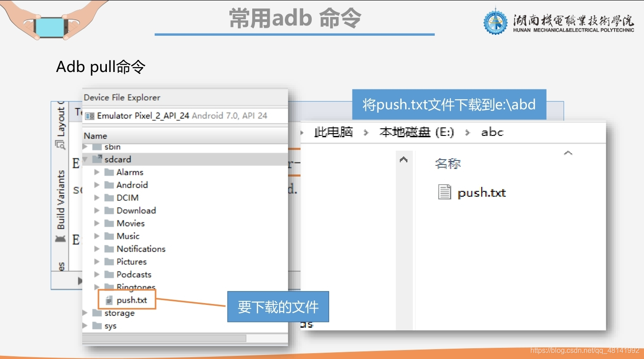Click the push.txt document icon in the abc folder

pyautogui.click(x=445, y=191)
